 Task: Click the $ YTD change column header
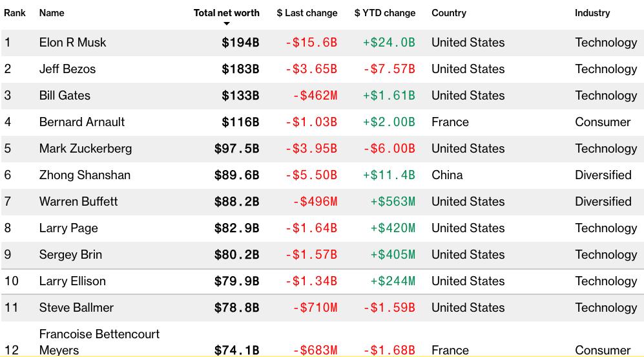(x=385, y=13)
